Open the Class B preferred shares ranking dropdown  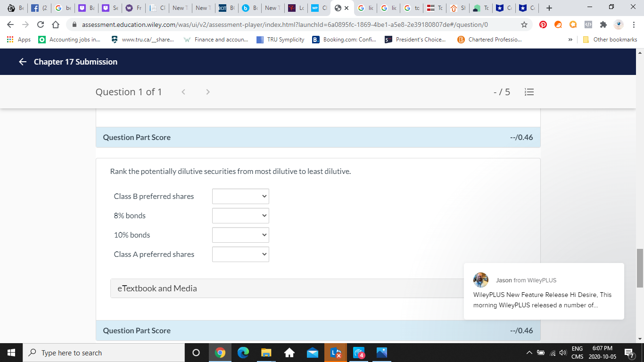[240, 196]
